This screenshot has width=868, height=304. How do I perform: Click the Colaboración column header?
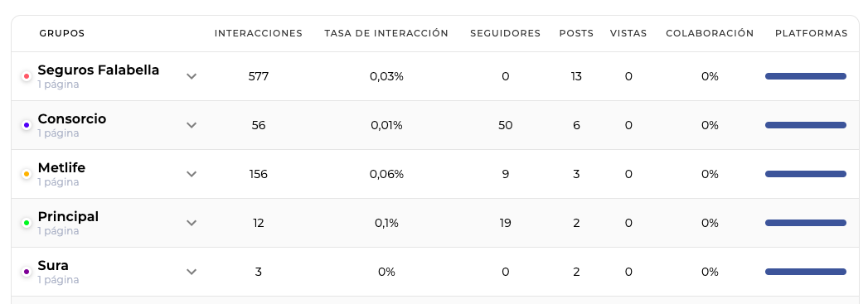click(710, 33)
